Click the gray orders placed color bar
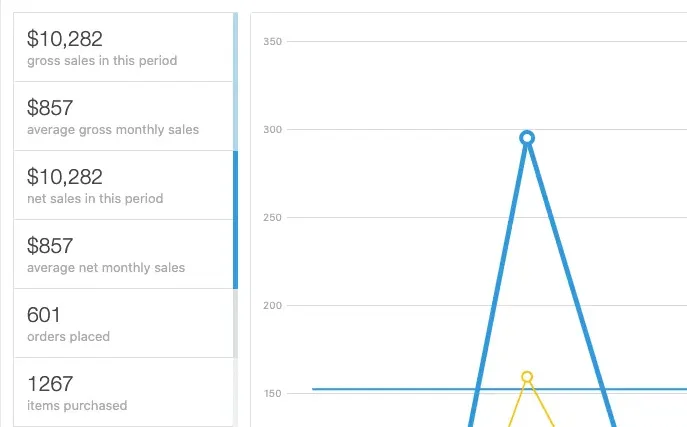Screen dimensions: 687x427 pyautogui.click(x=235, y=323)
